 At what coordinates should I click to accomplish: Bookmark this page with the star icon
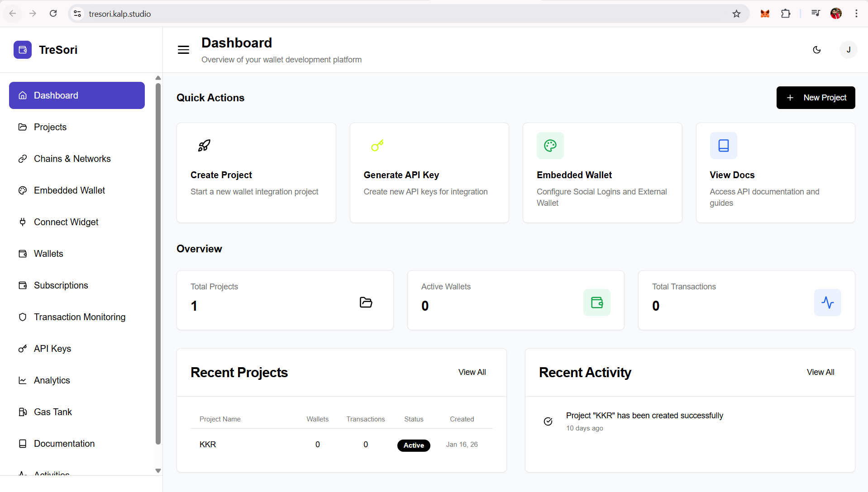(736, 14)
